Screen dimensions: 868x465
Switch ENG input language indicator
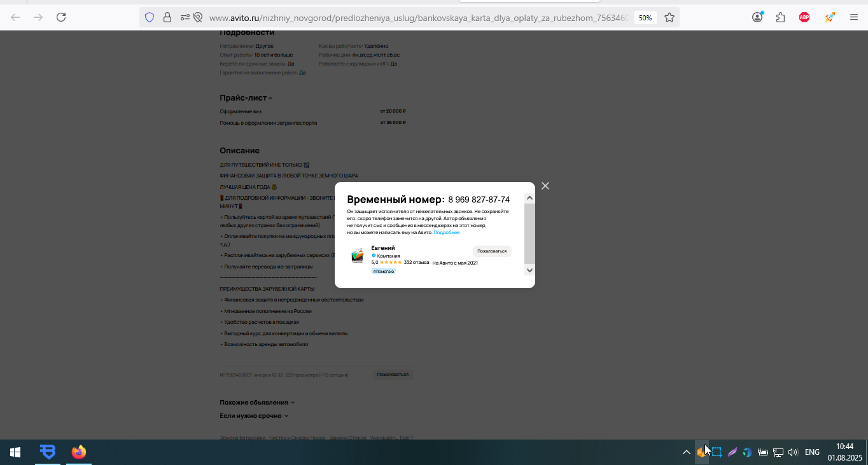(x=812, y=452)
